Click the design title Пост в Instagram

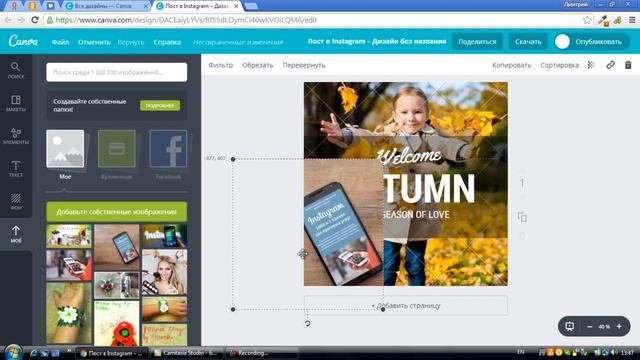[377, 41]
